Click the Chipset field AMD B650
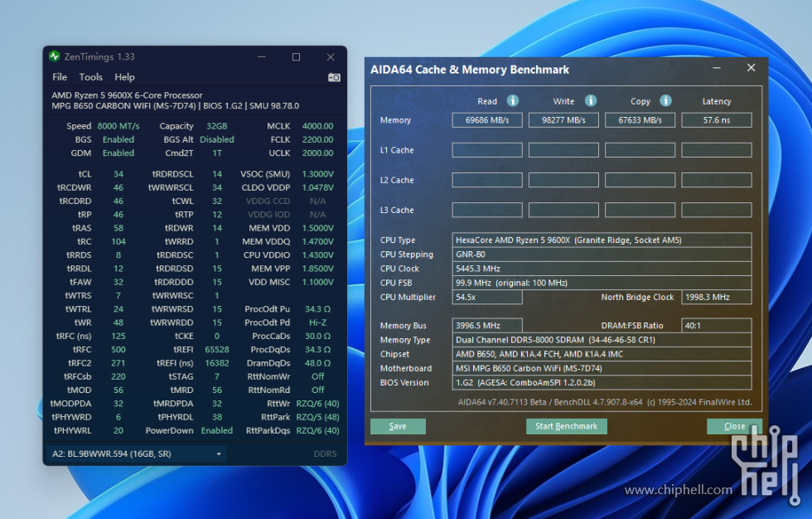Screen dimensions: 812x519 [602, 354]
